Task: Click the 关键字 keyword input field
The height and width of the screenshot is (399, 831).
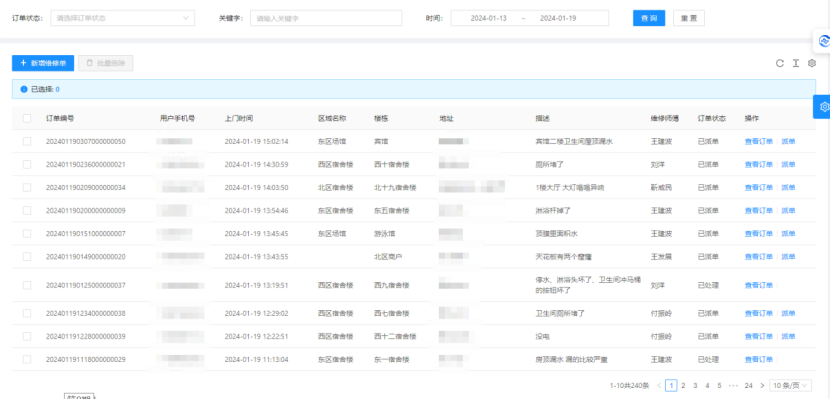Action: pos(326,18)
